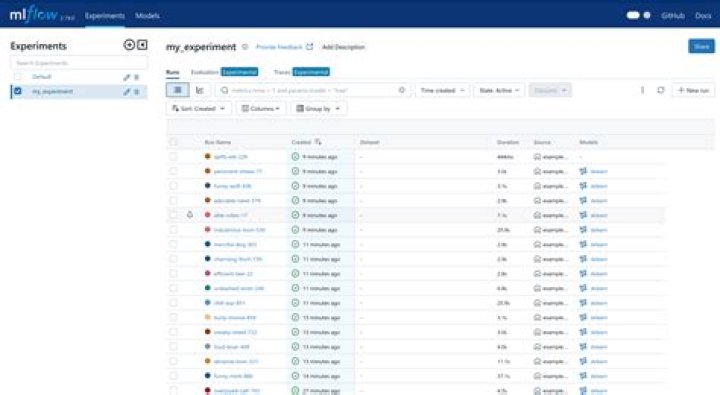
Task: Open the Group by dropdown
Action: [318, 108]
